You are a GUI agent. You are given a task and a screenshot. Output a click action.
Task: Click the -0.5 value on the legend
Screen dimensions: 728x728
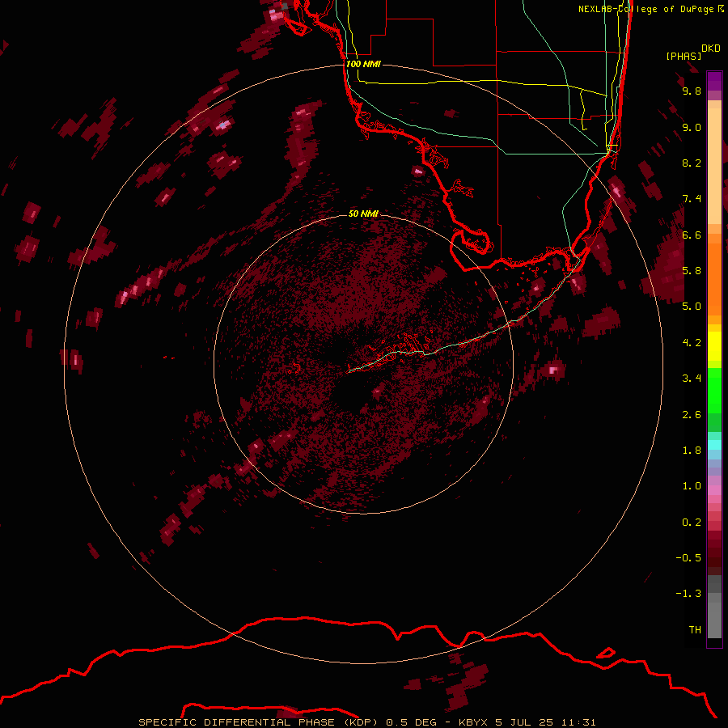tap(688, 558)
